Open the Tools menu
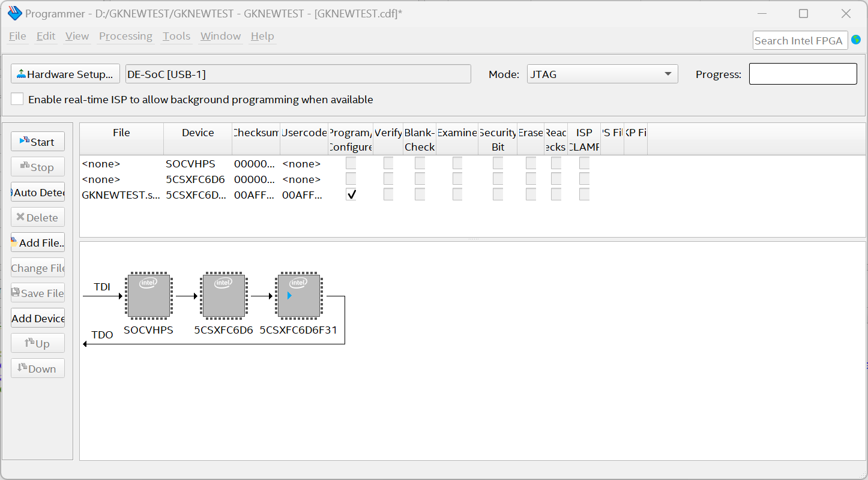 click(176, 36)
